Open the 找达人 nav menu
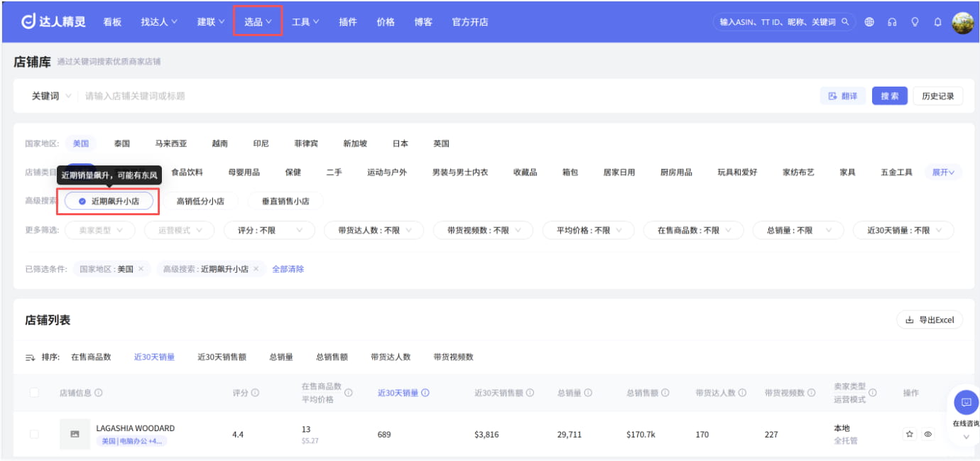Screen dimensions: 980x461 (159, 22)
